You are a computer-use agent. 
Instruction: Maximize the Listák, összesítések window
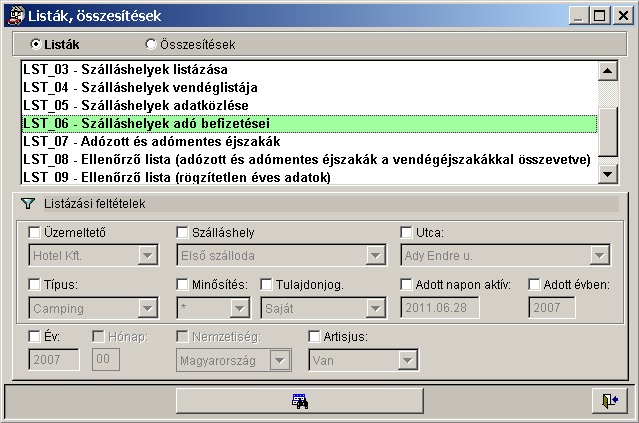(599, 15)
